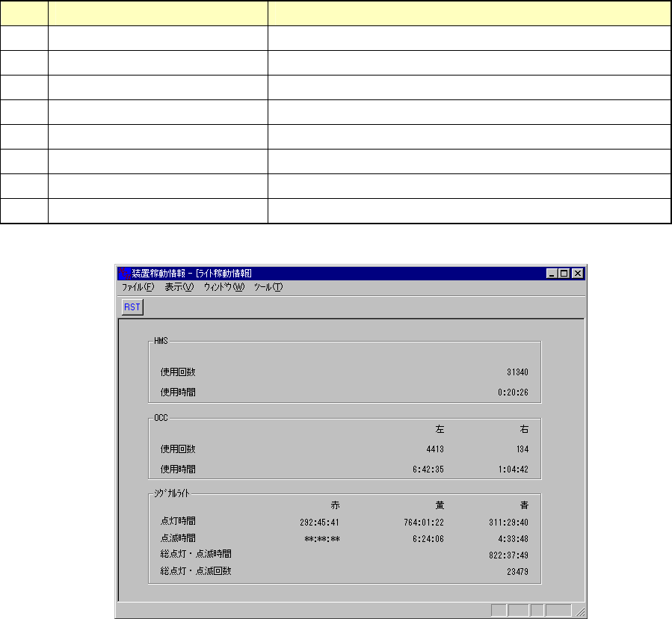Screen dimensions: 672x619
Task: Click yellow blink time 6:24:06
Action: pyautogui.click(x=428, y=539)
